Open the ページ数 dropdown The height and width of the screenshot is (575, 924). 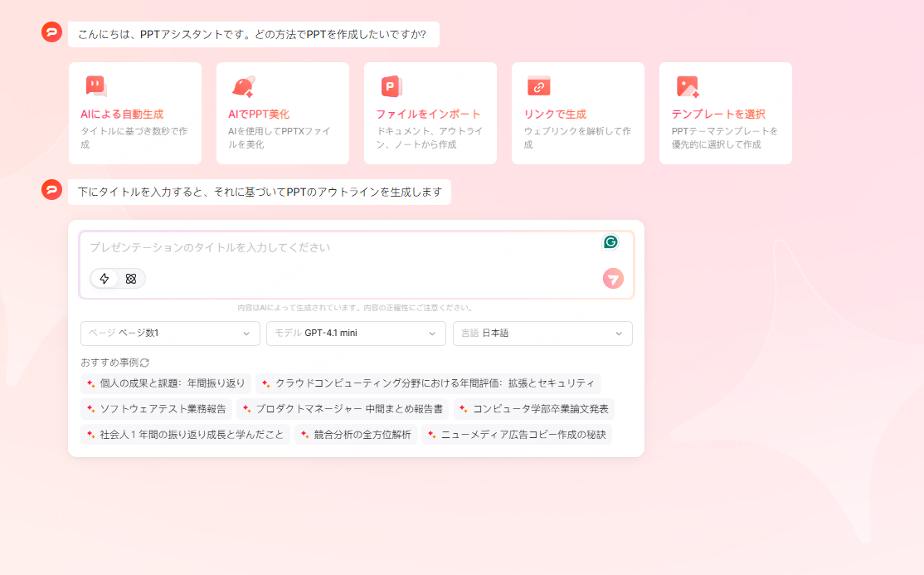coord(170,334)
